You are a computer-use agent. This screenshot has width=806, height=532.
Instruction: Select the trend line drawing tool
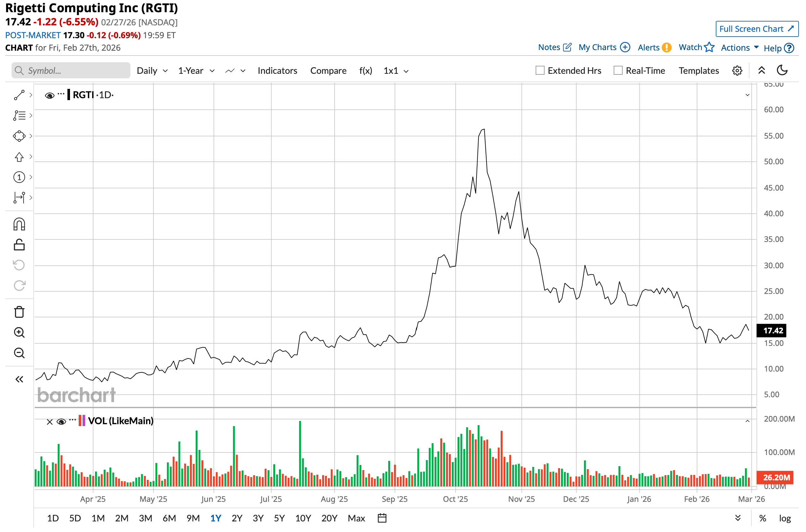(x=19, y=95)
